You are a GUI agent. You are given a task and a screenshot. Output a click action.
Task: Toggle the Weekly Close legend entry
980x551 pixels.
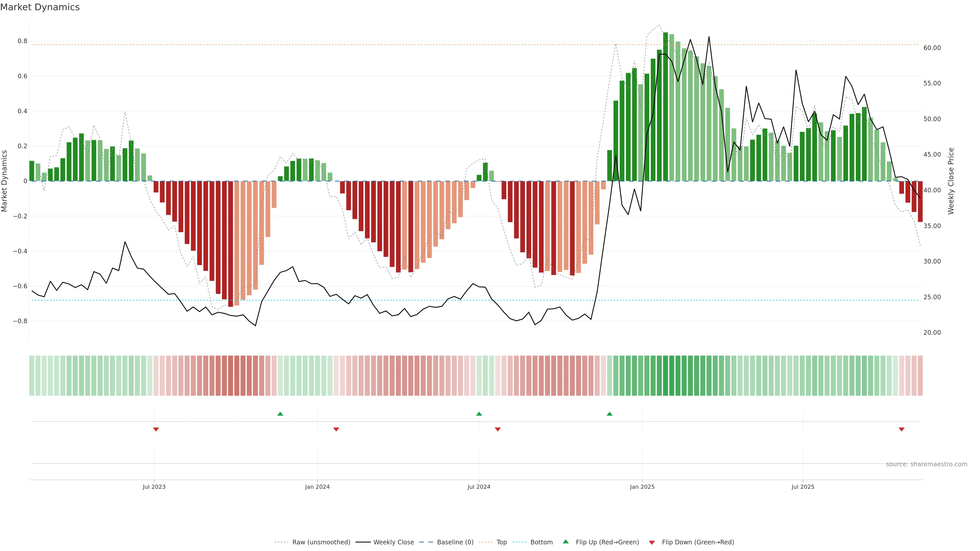393,542
